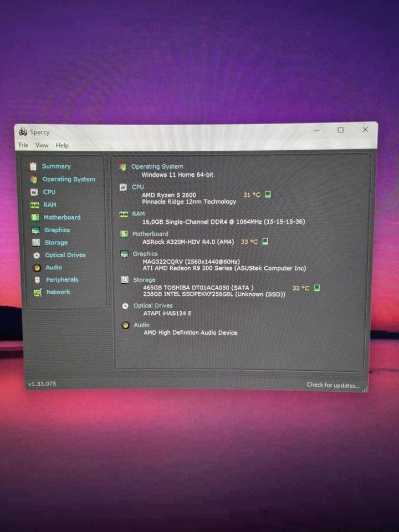Click the Summary clipboard icon in sidebar

(33, 166)
